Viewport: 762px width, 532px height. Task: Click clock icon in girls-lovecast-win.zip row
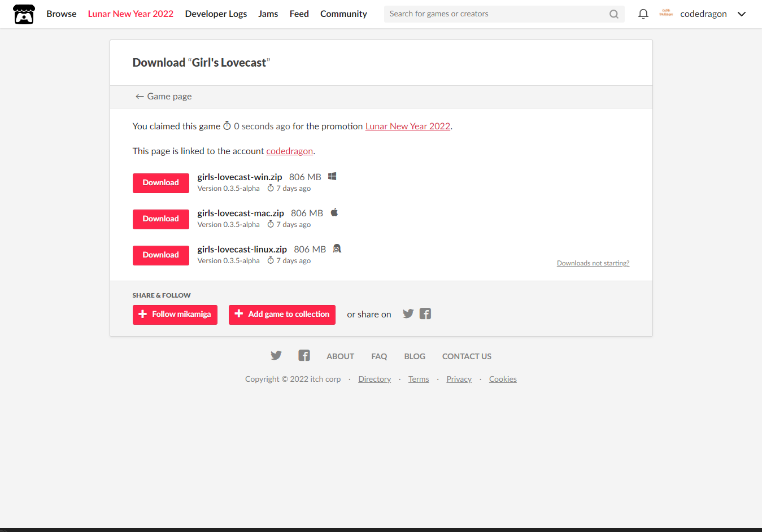tap(271, 188)
